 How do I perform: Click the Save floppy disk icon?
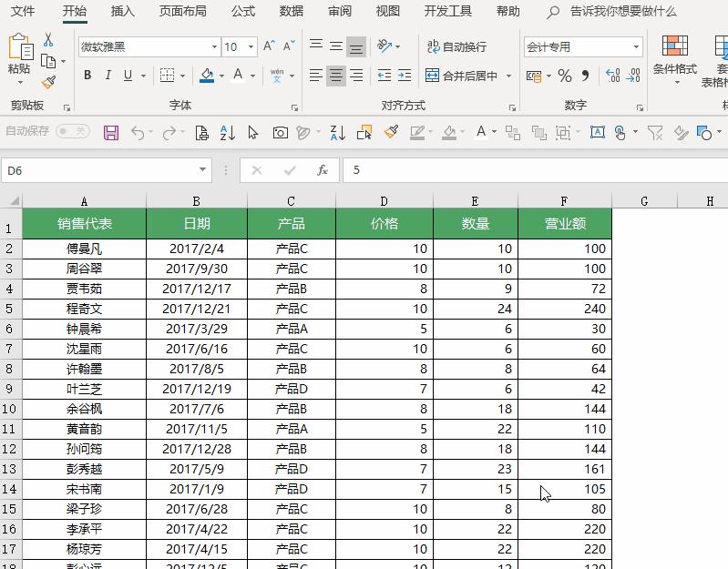(x=111, y=133)
